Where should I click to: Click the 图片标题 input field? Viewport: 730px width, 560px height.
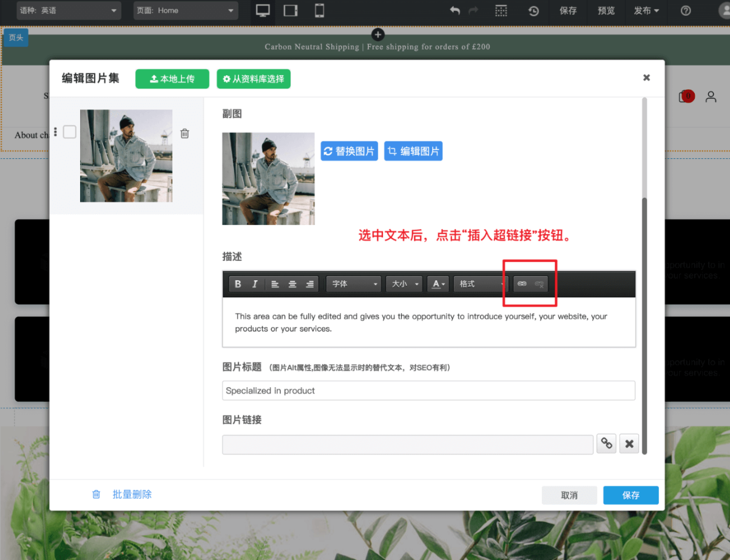coord(428,391)
